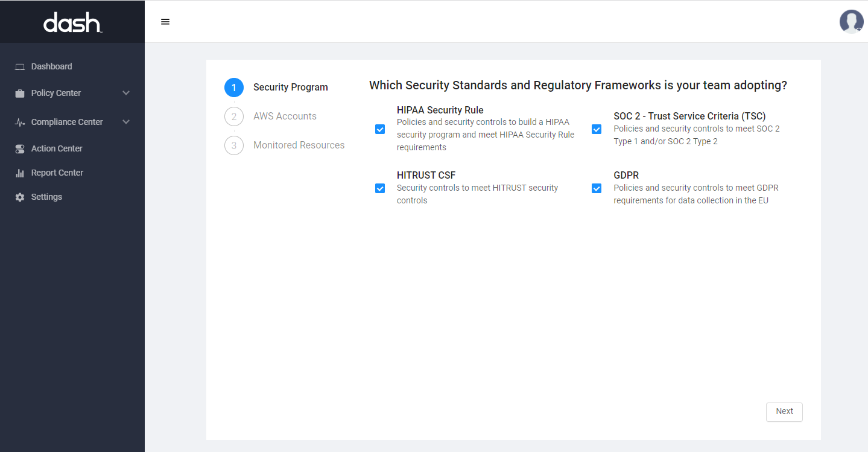Disable the GDPR checkbox
Screen dimensions: 868x452
(x=597, y=188)
